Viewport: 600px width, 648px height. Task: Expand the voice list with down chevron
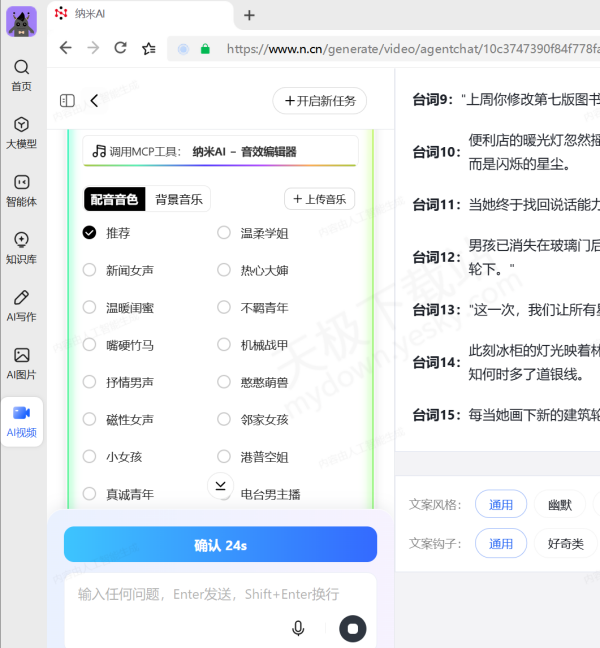[220, 485]
